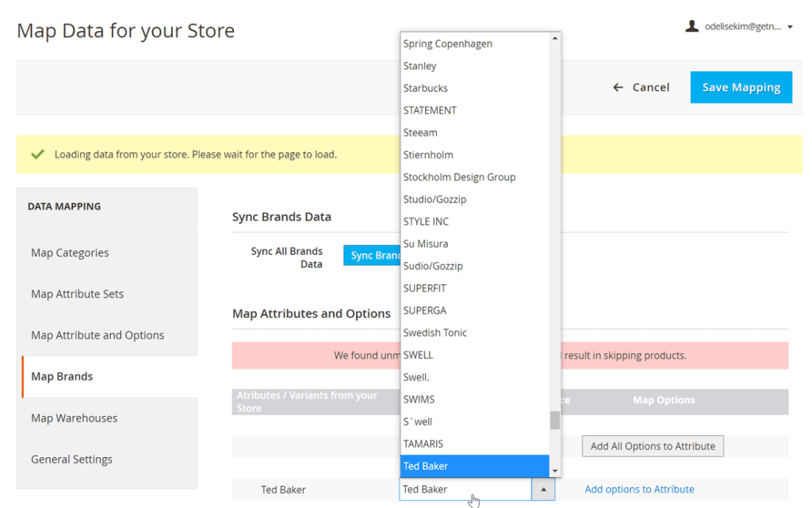Image resolution: width=812 pixels, height=508 pixels.
Task: Click Add options to Attribute link
Action: (x=639, y=489)
